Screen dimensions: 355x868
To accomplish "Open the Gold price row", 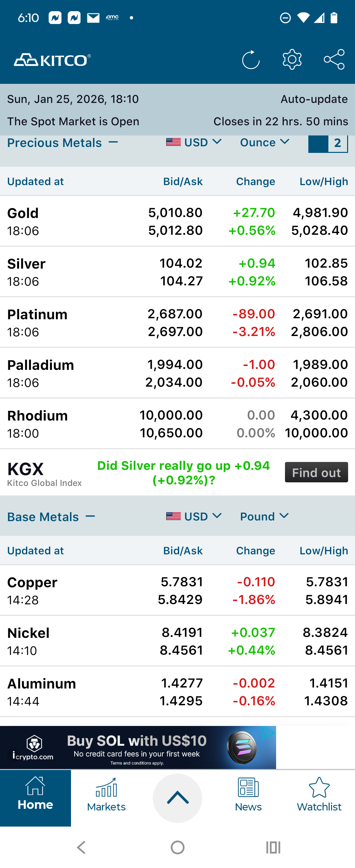I will pos(177,221).
